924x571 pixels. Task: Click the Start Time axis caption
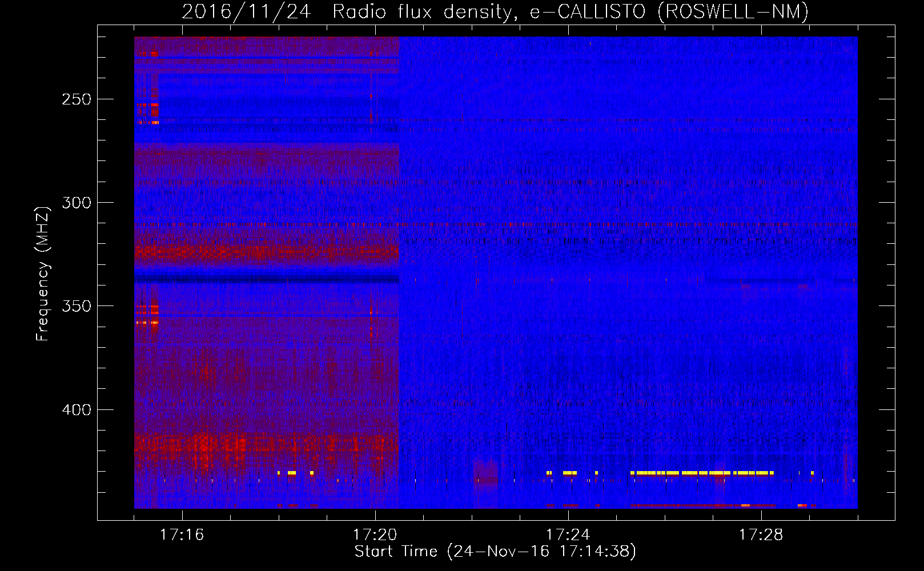click(x=495, y=552)
